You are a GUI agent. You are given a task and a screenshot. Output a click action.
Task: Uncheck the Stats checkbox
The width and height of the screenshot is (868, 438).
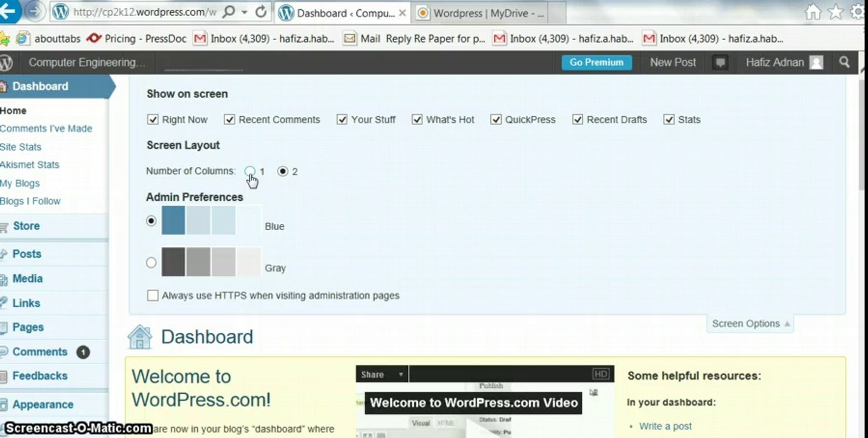click(x=668, y=119)
